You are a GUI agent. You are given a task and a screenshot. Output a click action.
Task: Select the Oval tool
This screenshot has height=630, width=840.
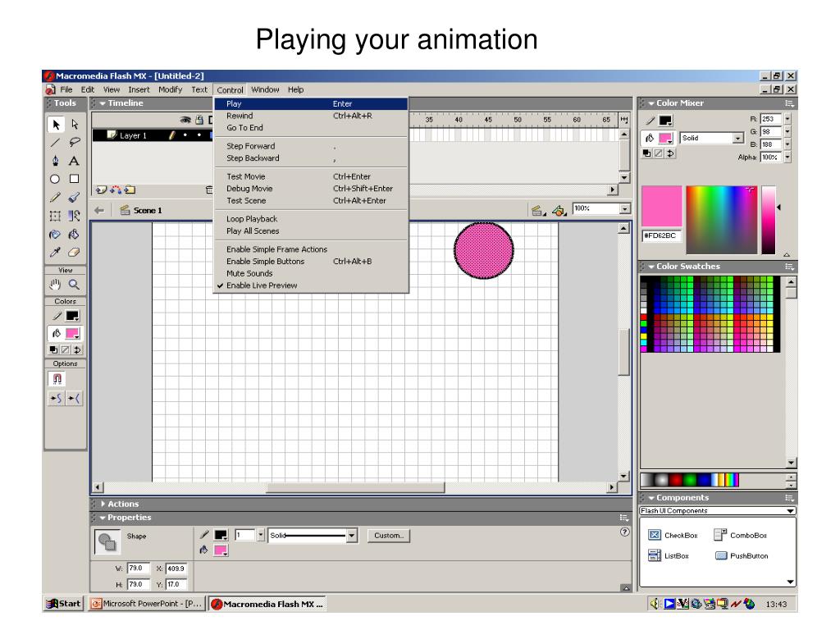[55, 179]
